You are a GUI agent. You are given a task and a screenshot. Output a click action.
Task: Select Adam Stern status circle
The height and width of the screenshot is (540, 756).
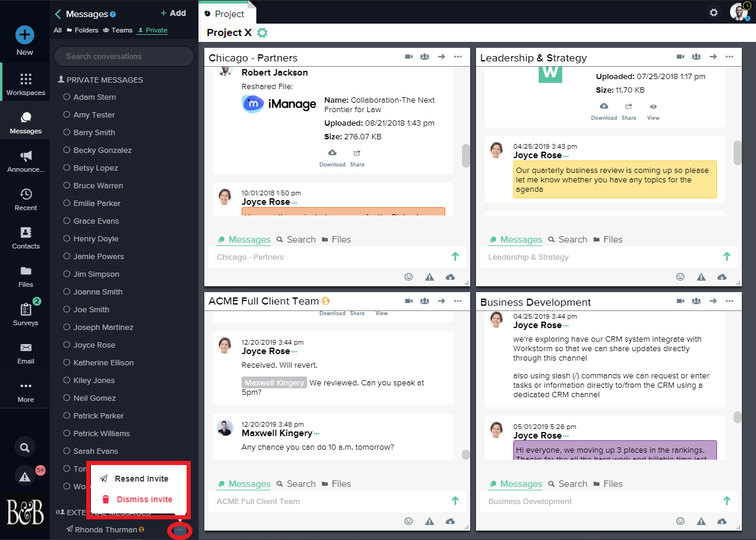tap(67, 97)
